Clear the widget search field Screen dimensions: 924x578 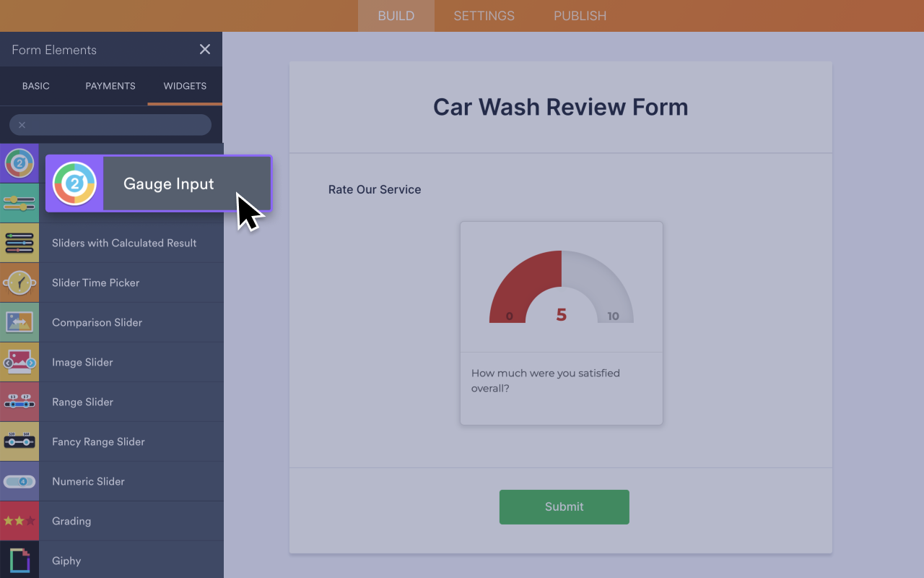[x=22, y=124]
